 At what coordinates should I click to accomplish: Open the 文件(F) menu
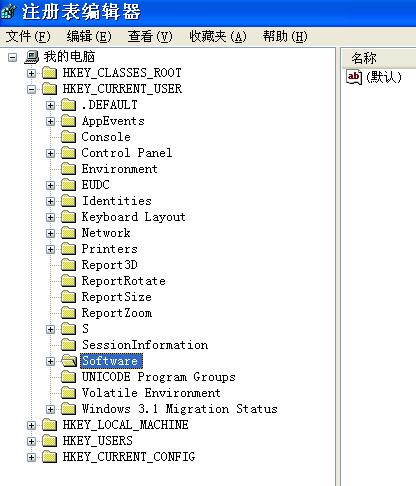[28, 36]
